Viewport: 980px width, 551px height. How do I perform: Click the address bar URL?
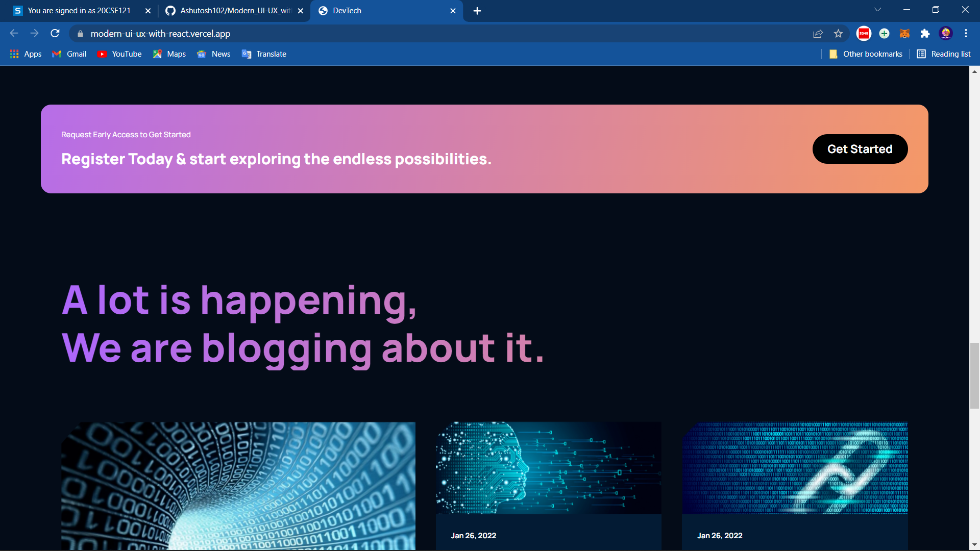point(160,34)
